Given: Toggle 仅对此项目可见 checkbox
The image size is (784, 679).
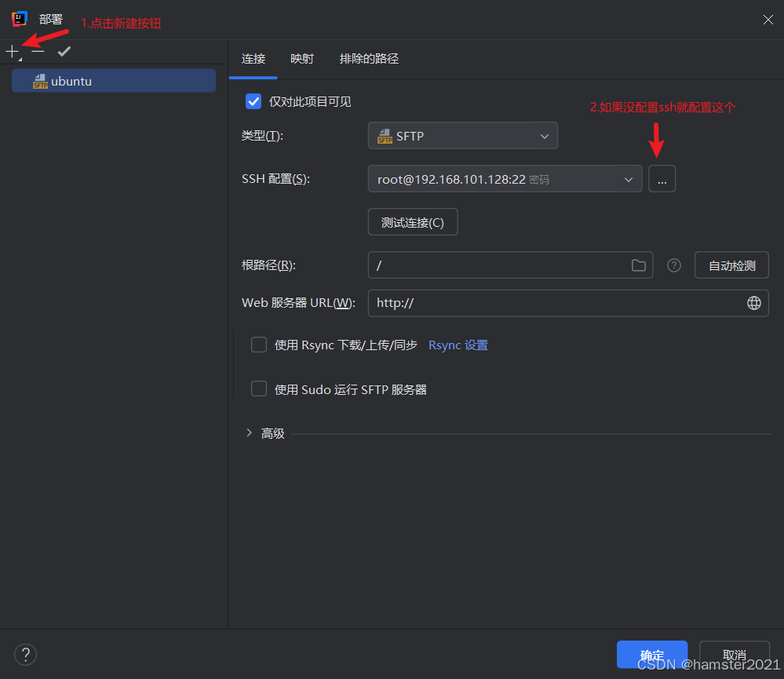Looking at the screenshot, I should (253, 101).
